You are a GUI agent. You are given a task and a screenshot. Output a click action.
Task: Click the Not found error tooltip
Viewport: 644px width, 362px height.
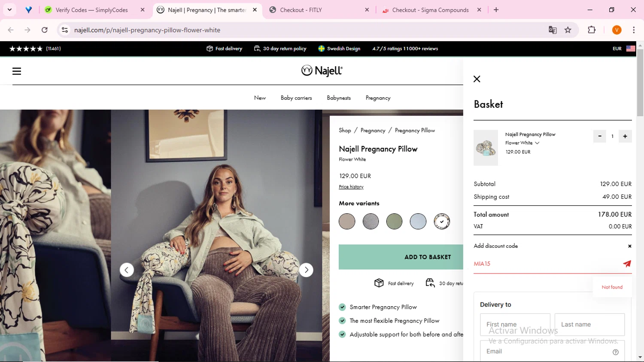pyautogui.click(x=612, y=287)
